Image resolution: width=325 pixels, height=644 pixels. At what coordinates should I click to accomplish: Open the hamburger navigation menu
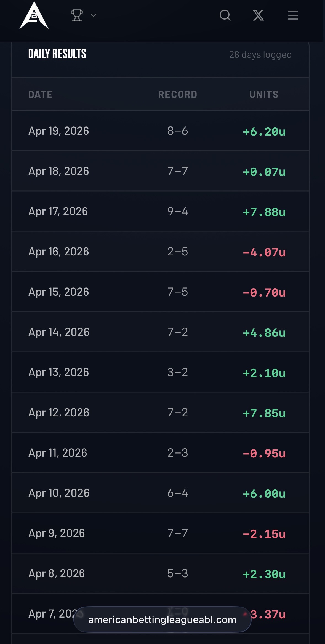click(x=293, y=15)
